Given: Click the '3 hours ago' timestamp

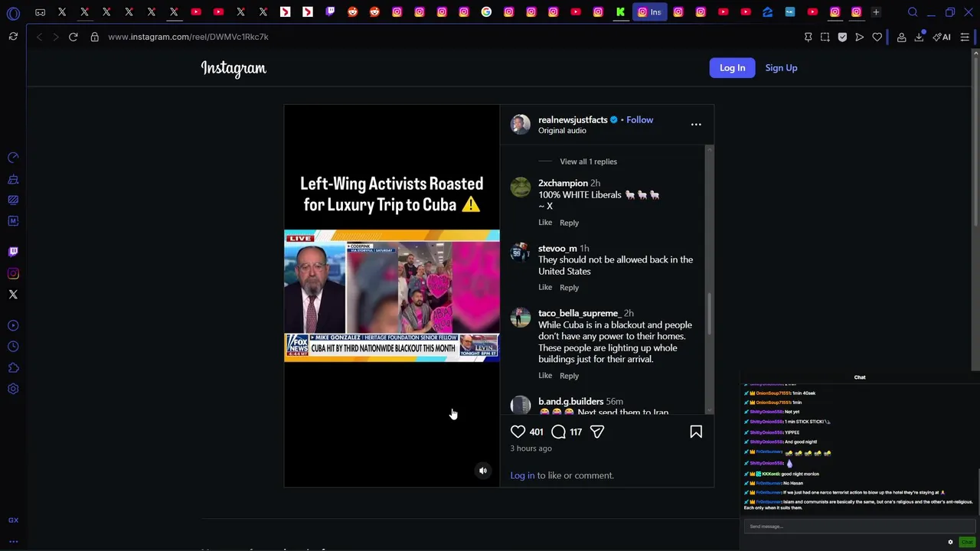Looking at the screenshot, I should coord(531,448).
